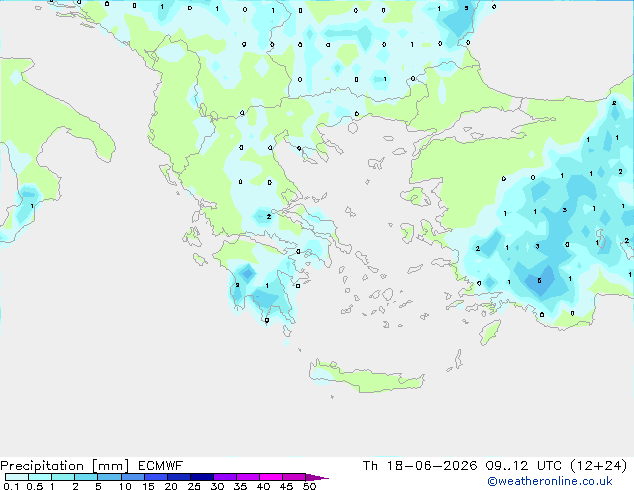Click the legend scale label "40"

click(x=263, y=486)
